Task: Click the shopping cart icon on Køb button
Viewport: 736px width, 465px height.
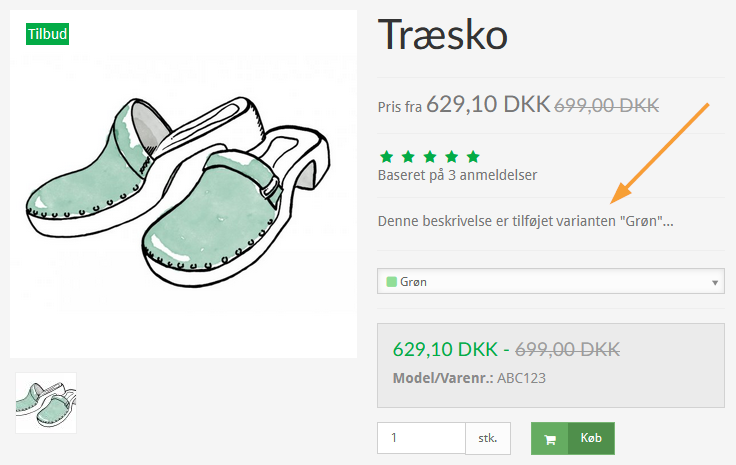Action: [x=550, y=439]
